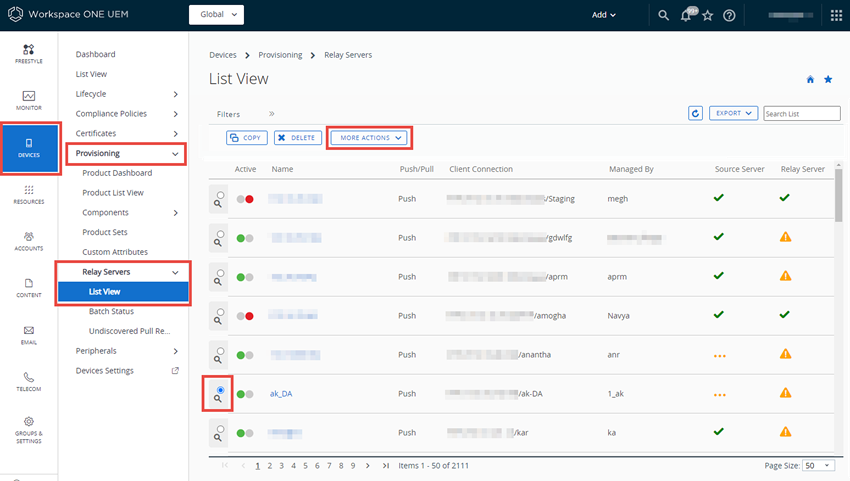Click warning icon in kar row
Viewport: 850px width, 481px height.
pyautogui.click(x=785, y=432)
